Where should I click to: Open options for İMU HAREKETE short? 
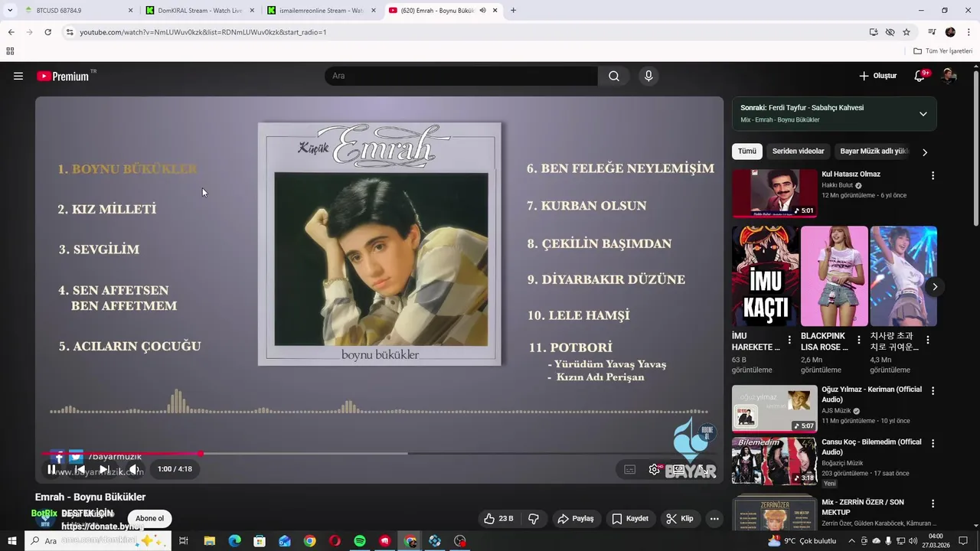coord(789,340)
